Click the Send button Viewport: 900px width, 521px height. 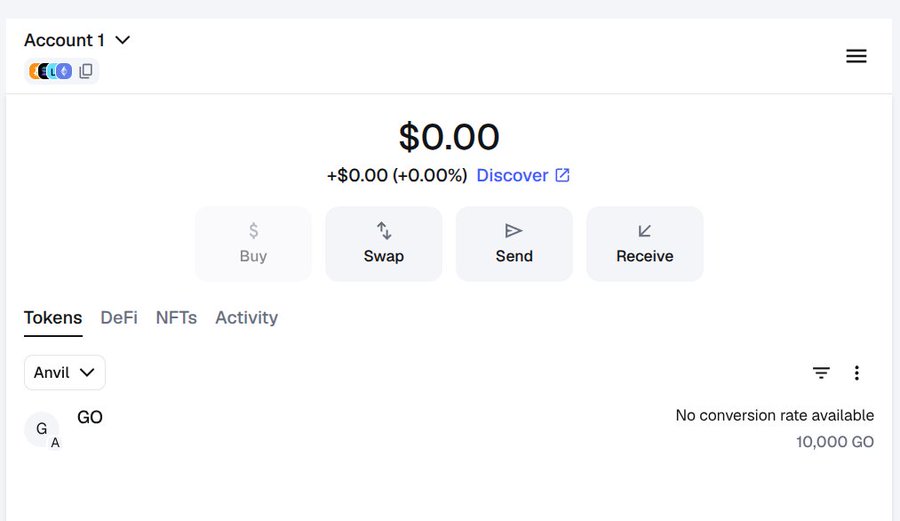coord(514,244)
